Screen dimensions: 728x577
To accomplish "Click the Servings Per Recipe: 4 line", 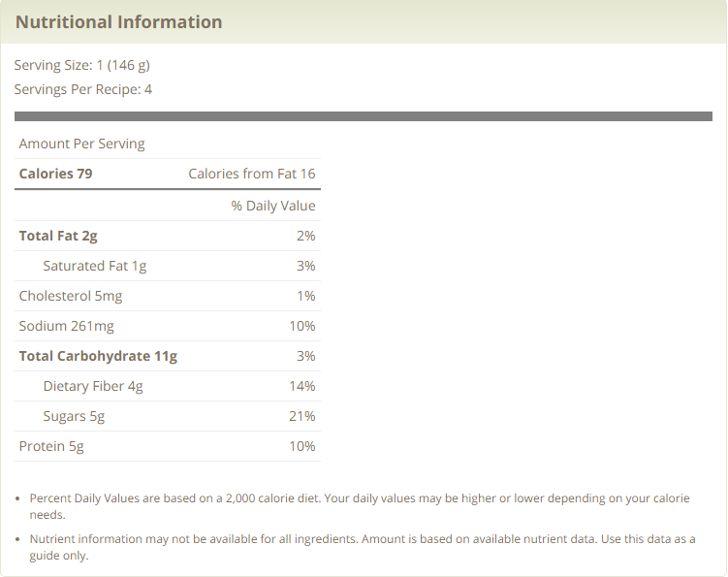I will tap(82, 89).
